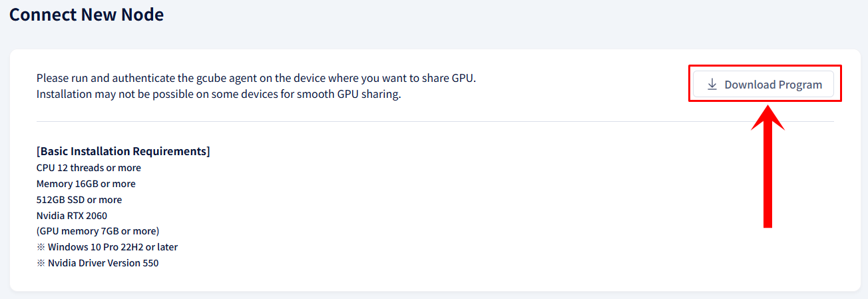868x299 pixels.
Task: Click the CPU 12 threads requirement
Action: [x=89, y=168]
